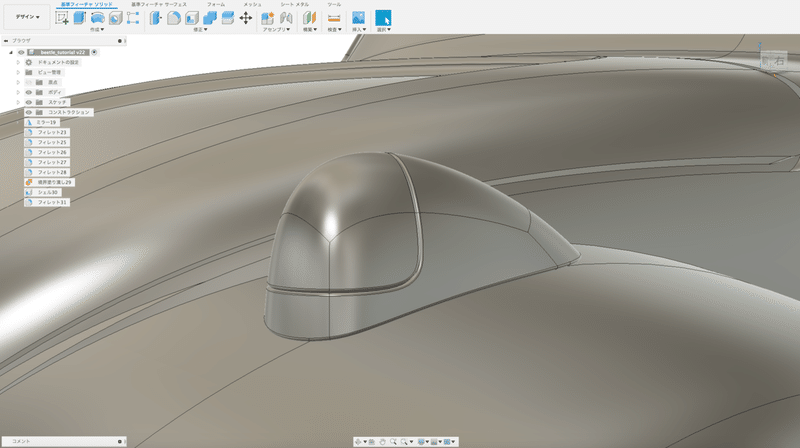Expand the ボディ folder
This screenshot has height=448, width=800.
pyautogui.click(x=18, y=92)
